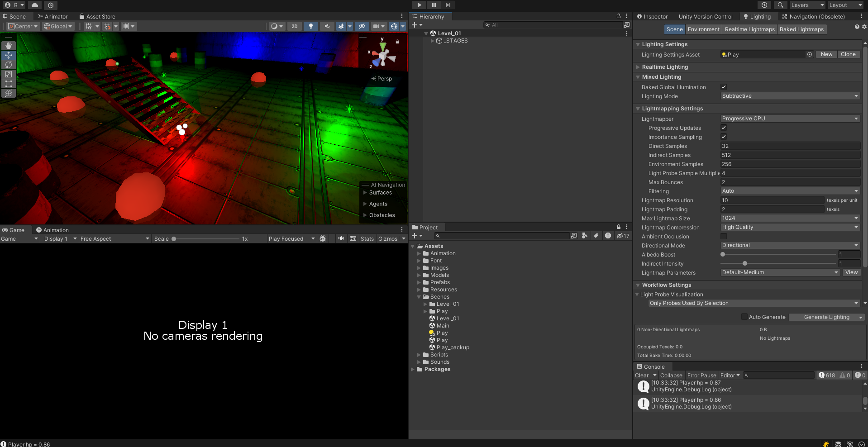Toggle scene lighting in Scene view toolbar
Viewport: 868px width, 447px height.
pos(311,26)
